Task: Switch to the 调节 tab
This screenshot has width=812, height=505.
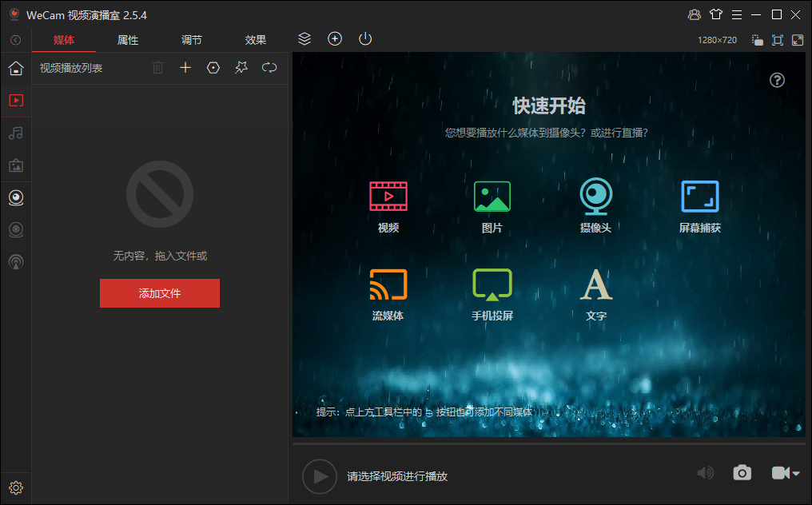Action: point(192,40)
